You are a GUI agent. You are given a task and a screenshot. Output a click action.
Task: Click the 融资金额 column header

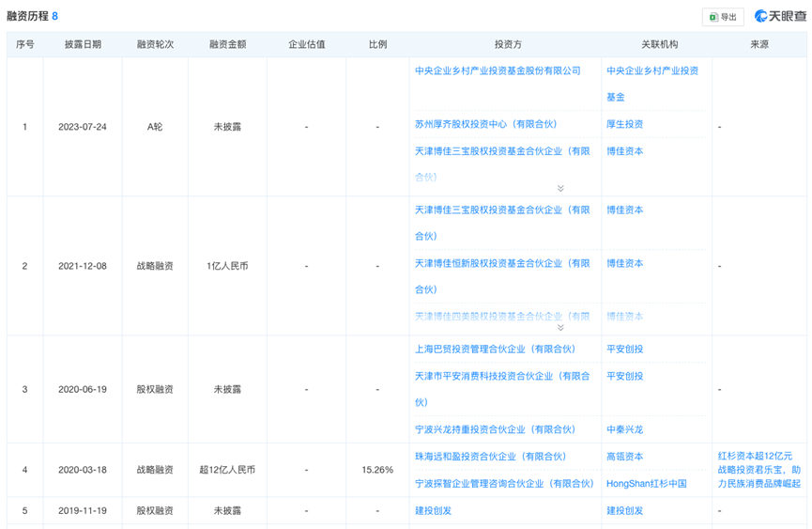228,44
